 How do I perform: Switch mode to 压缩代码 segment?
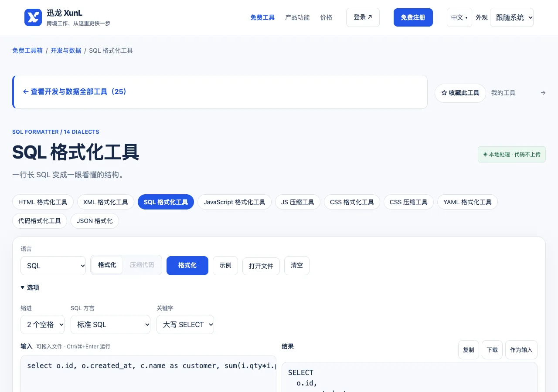tap(142, 265)
